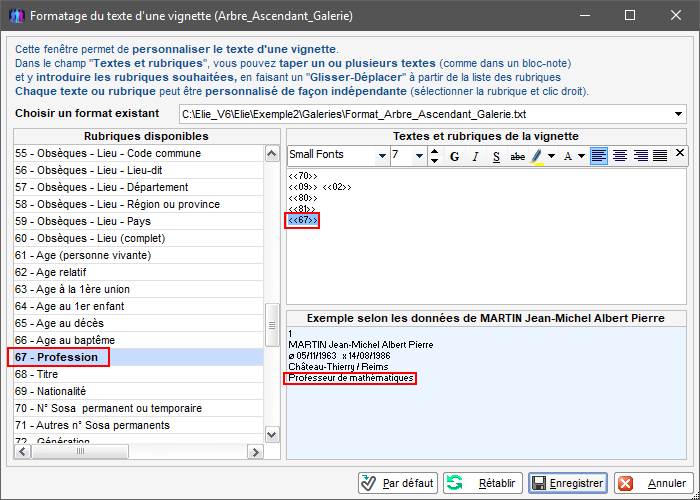Click the Enregistrer button
This screenshot has width=700, height=500.
[x=567, y=483]
